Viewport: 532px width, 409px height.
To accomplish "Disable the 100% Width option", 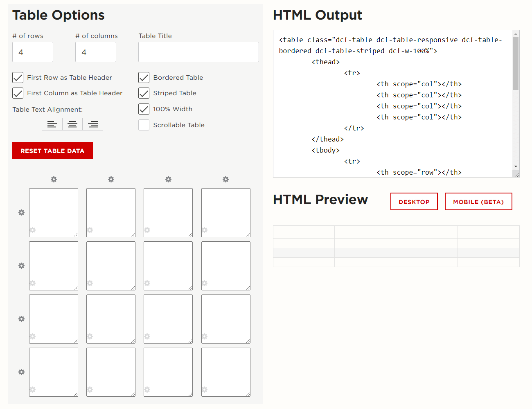I will coord(144,109).
